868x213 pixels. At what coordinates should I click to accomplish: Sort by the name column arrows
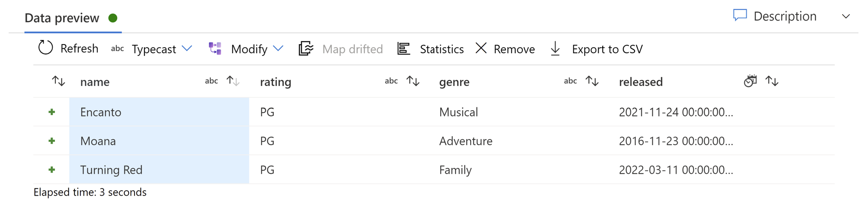pos(233,81)
